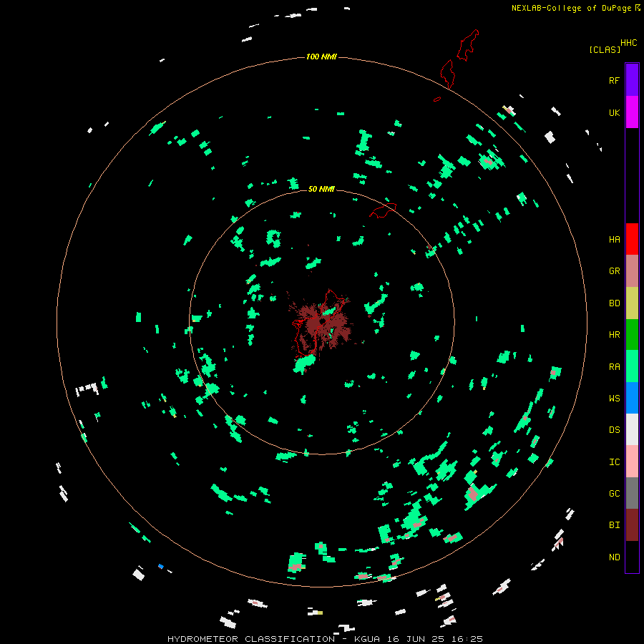Click the small blue wet snow echo
Image resolution: width=644 pixels, height=644 pixels.
coord(161,567)
